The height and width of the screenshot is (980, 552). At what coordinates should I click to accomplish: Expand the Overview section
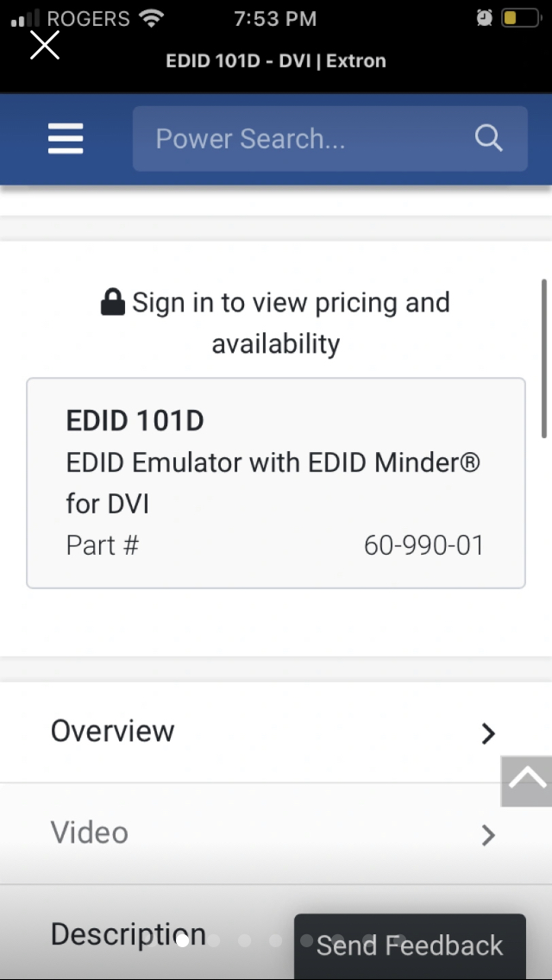tap(276, 732)
